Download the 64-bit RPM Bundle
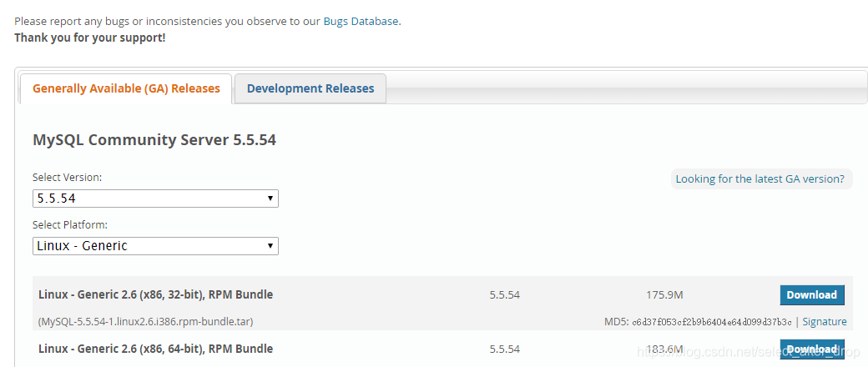The height and width of the screenshot is (367, 868). (x=812, y=349)
